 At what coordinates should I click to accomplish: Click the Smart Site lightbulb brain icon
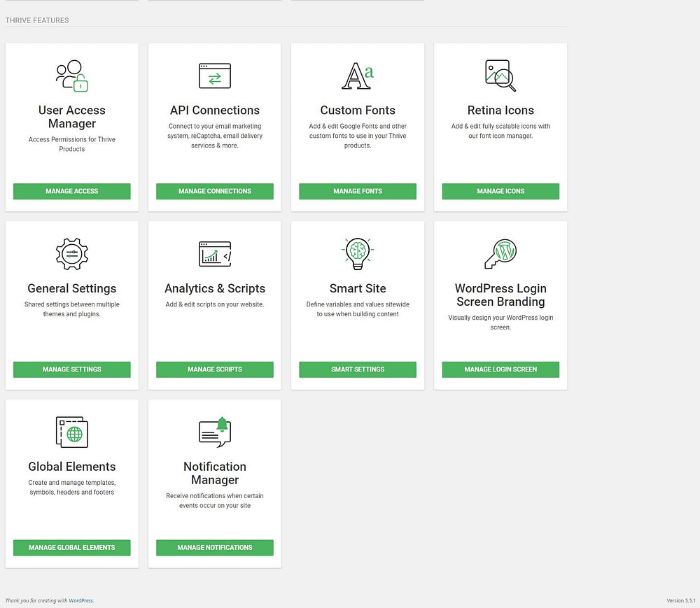[x=358, y=254]
